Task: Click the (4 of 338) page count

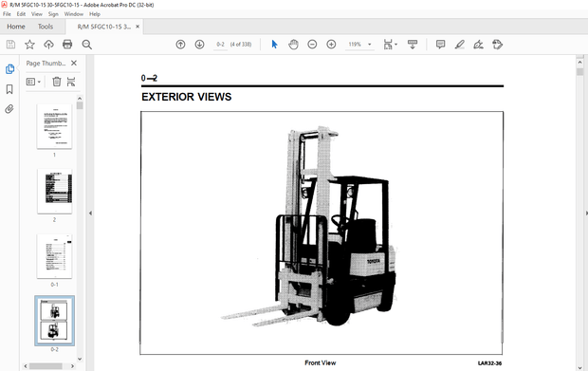Action: click(241, 45)
